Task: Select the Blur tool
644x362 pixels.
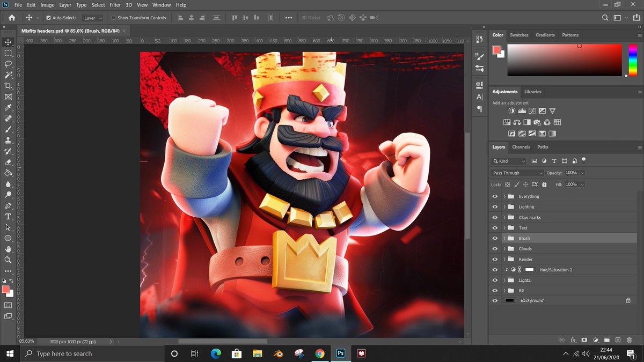Action: (8, 184)
